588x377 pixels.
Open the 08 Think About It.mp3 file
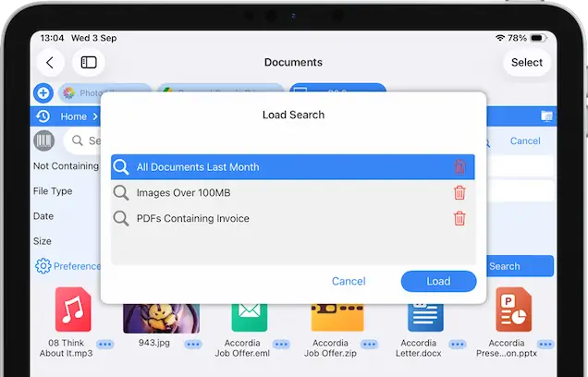(x=73, y=310)
